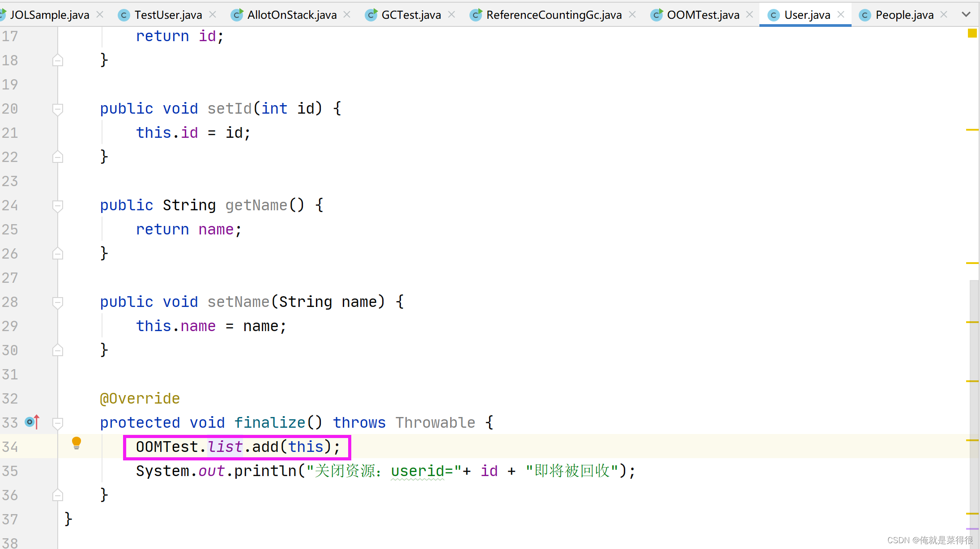The width and height of the screenshot is (980, 549).
Task: Close the People.java tab
Action: pyautogui.click(x=944, y=15)
